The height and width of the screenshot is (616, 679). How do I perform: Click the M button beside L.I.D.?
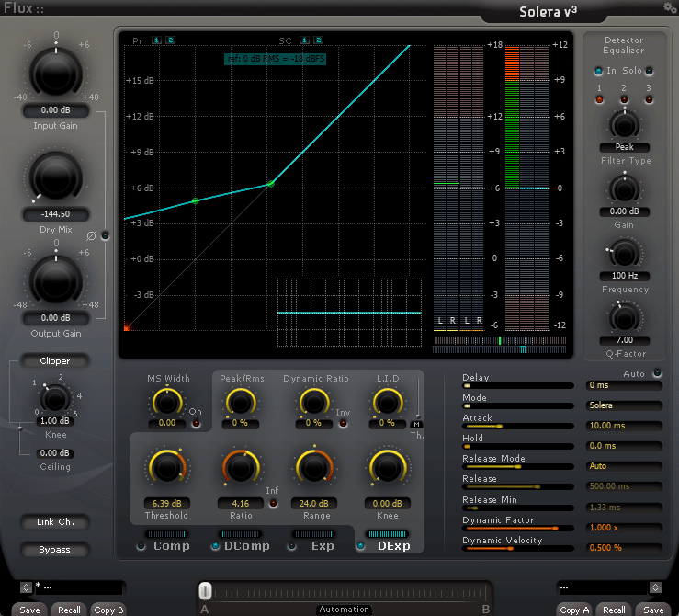(416, 424)
